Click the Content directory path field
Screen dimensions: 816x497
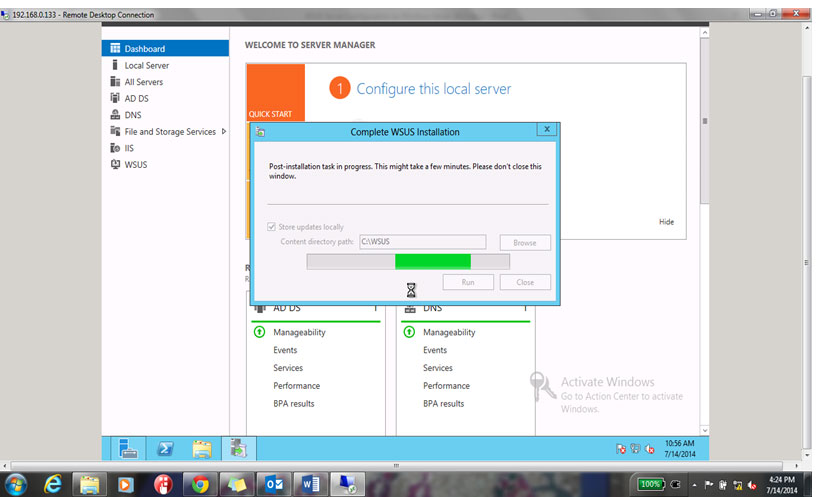pyautogui.click(x=423, y=241)
